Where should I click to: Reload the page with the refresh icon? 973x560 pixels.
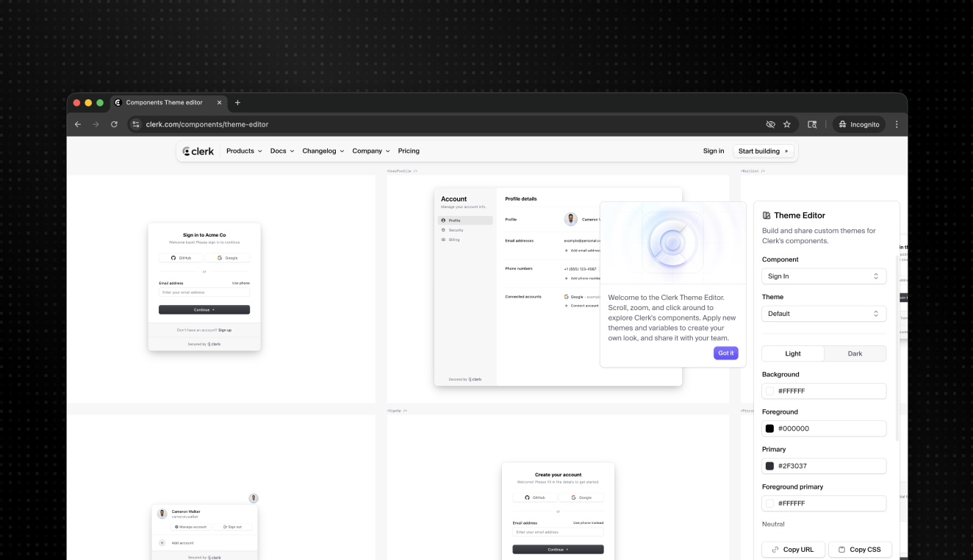[x=114, y=124]
